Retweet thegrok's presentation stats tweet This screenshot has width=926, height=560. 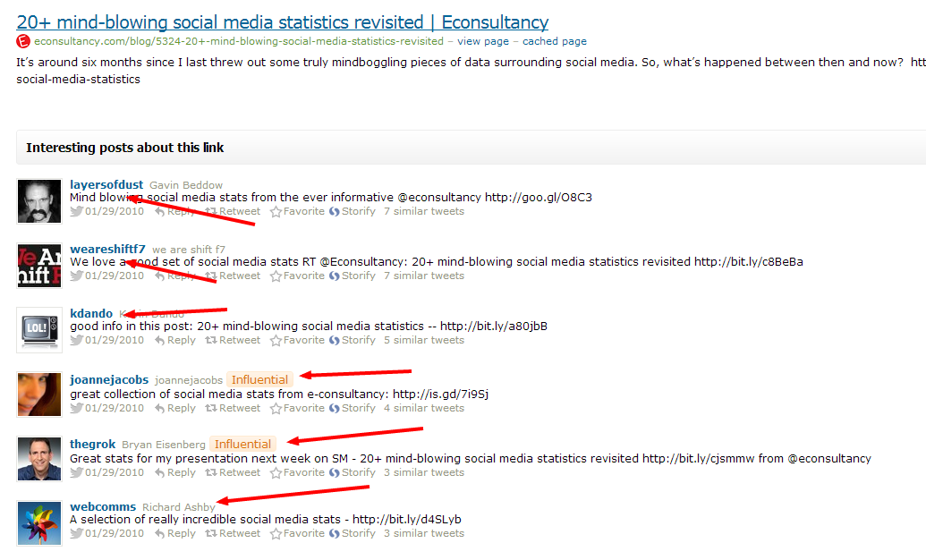click(x=233, y=472)
